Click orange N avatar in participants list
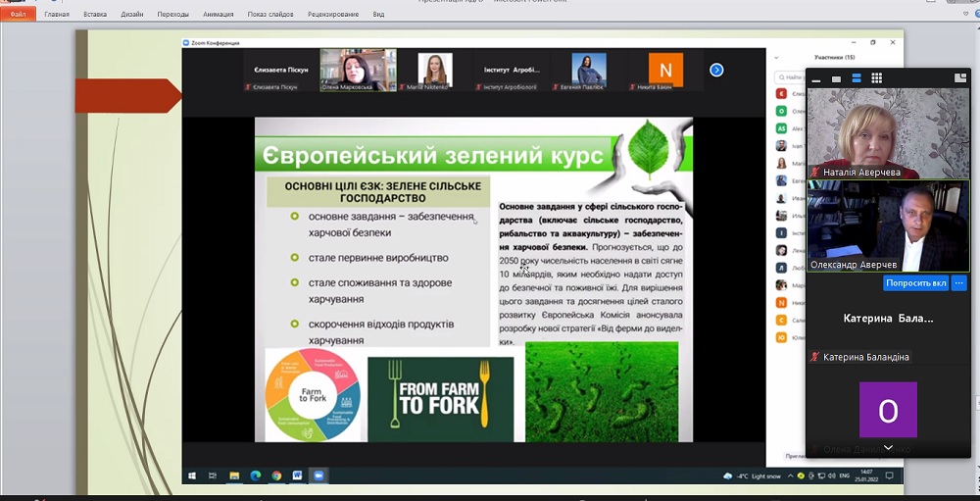 click(x=781, y=303)
